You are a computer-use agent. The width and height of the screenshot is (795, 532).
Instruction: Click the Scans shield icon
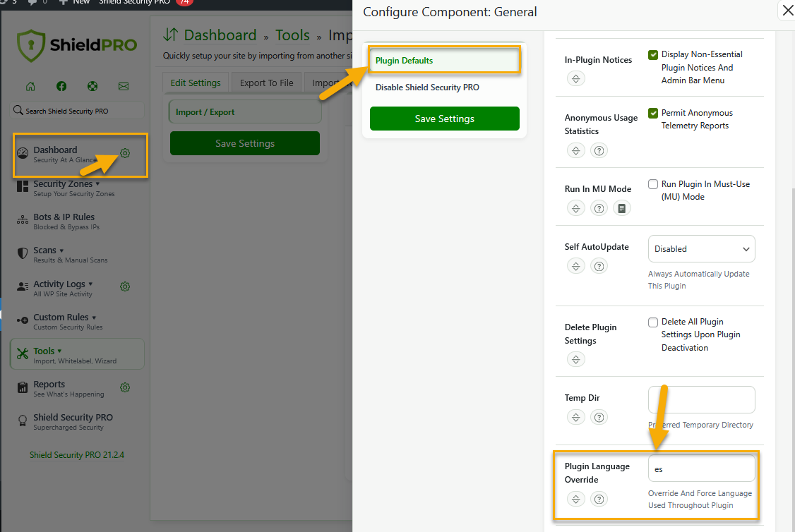(x=23, y=253)
